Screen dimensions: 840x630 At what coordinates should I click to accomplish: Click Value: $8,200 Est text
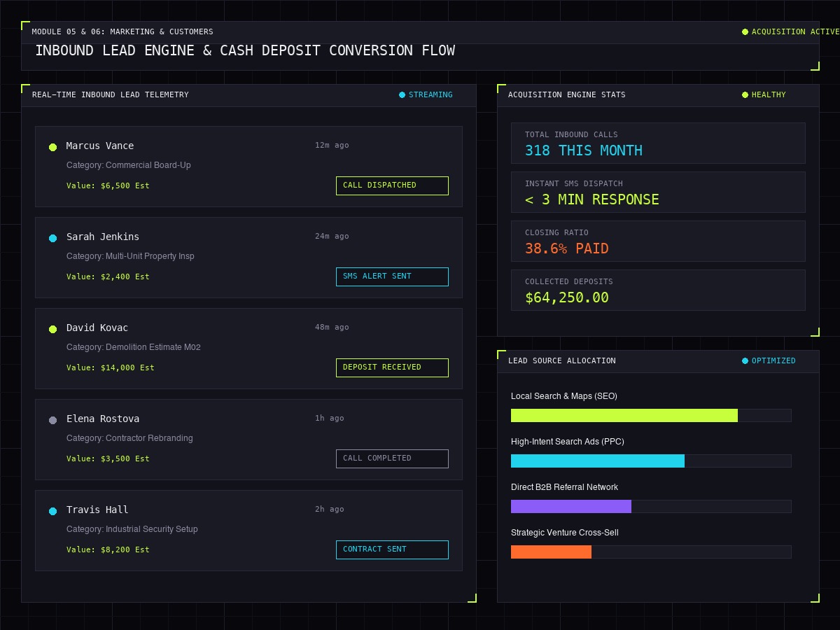[x=108, y=549]
